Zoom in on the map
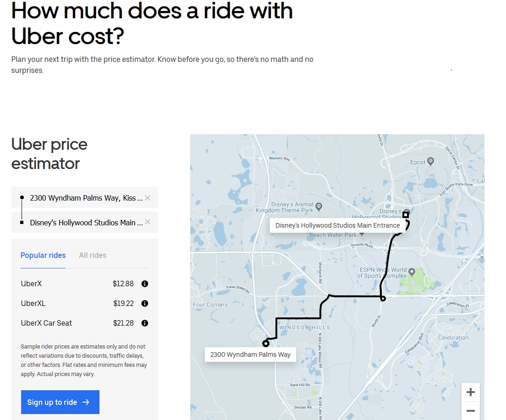This screenshot has width=506, height=420. coord(471,392)
